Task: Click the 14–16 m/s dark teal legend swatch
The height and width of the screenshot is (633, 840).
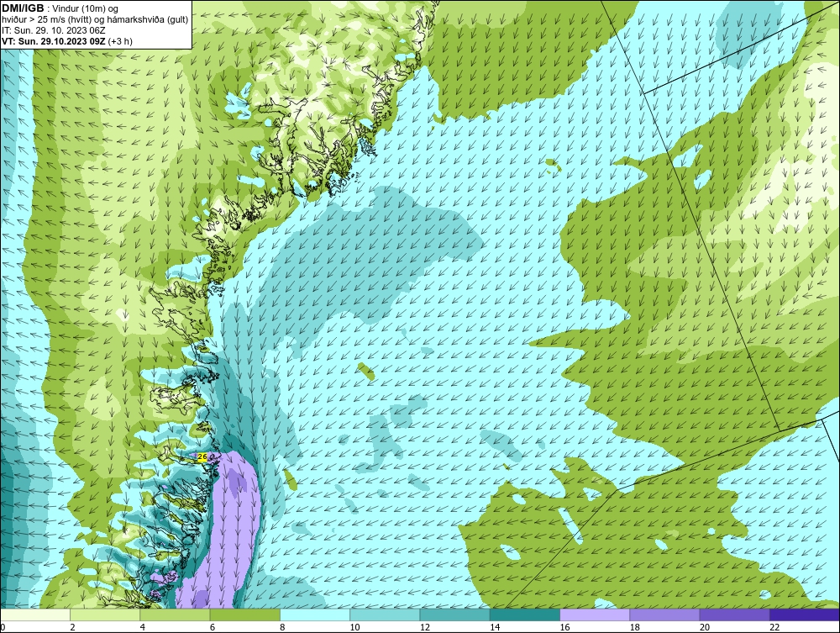Action: coord(524,615)
